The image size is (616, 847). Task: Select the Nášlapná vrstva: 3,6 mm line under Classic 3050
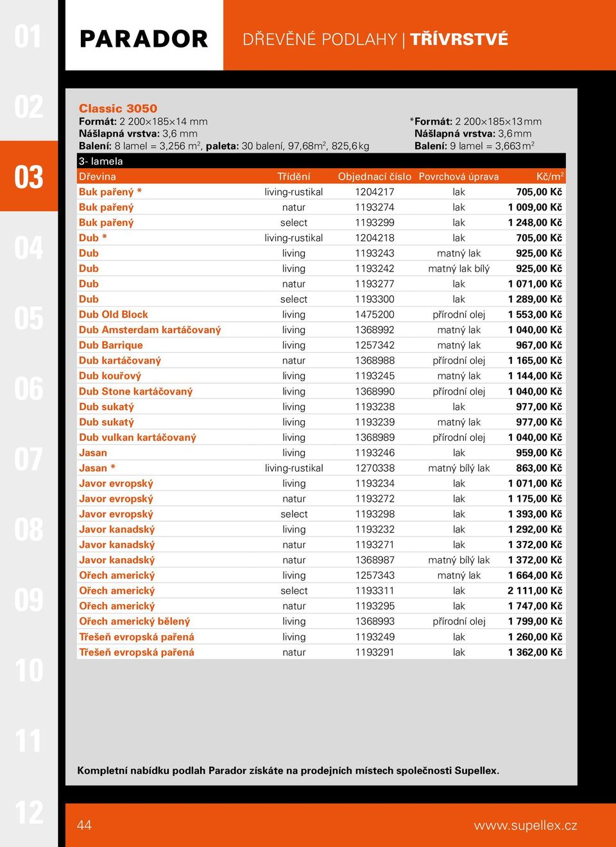coord(138,133)
